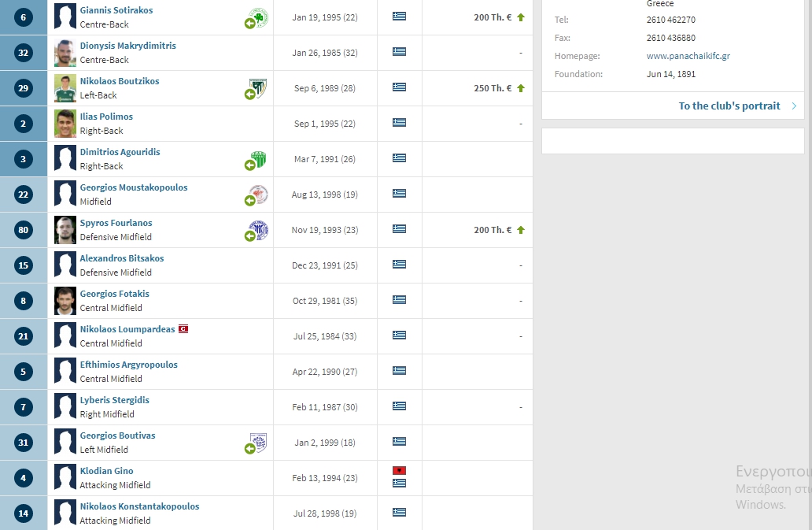The width and height of the screenshot is (812, 530).
Task: Open Alexandros Bitsakos player profile
Action: pos(122,258)
